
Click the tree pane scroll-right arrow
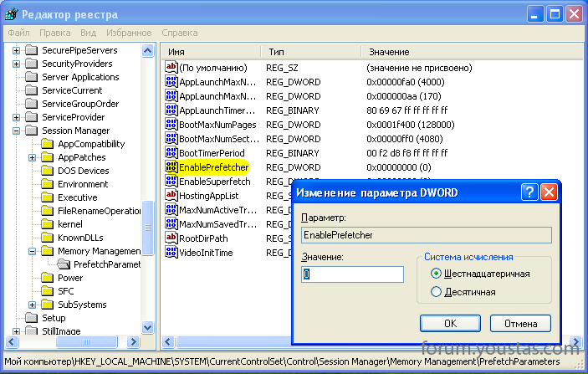click(x=133, y=341)
